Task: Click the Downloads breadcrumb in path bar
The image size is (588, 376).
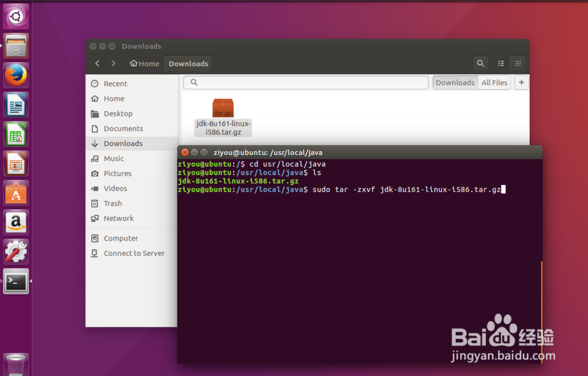Action: click(188, 63)
